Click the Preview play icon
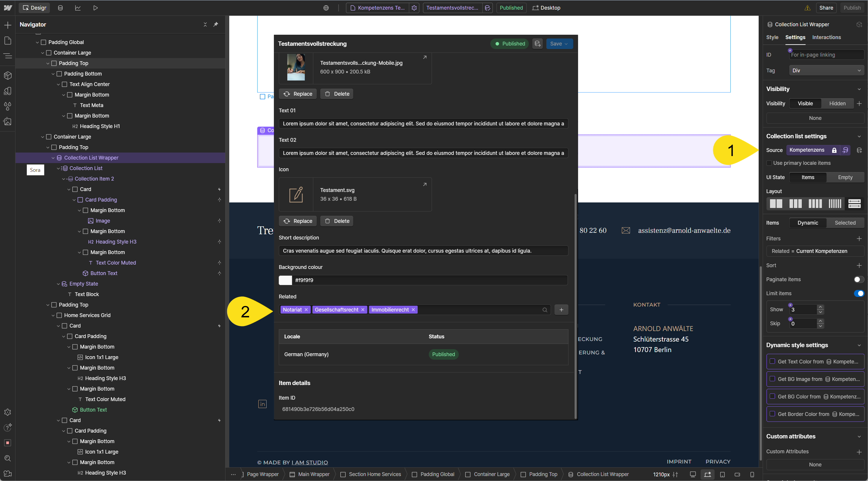Image resolution: width=868 pixels, height=481 pixels. (95, 8)
